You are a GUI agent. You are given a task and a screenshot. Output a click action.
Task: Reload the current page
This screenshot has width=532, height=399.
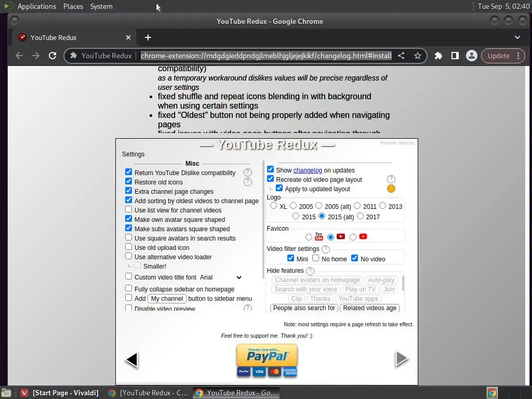pos(52,56)
